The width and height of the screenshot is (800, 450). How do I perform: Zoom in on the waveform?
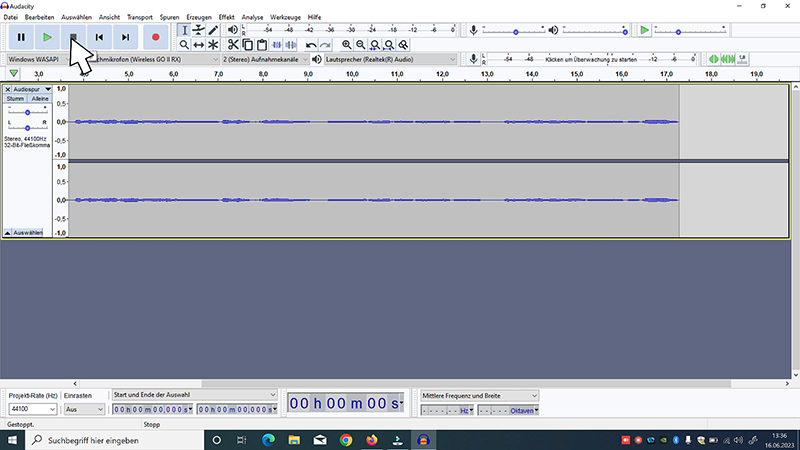coord(346,45)
